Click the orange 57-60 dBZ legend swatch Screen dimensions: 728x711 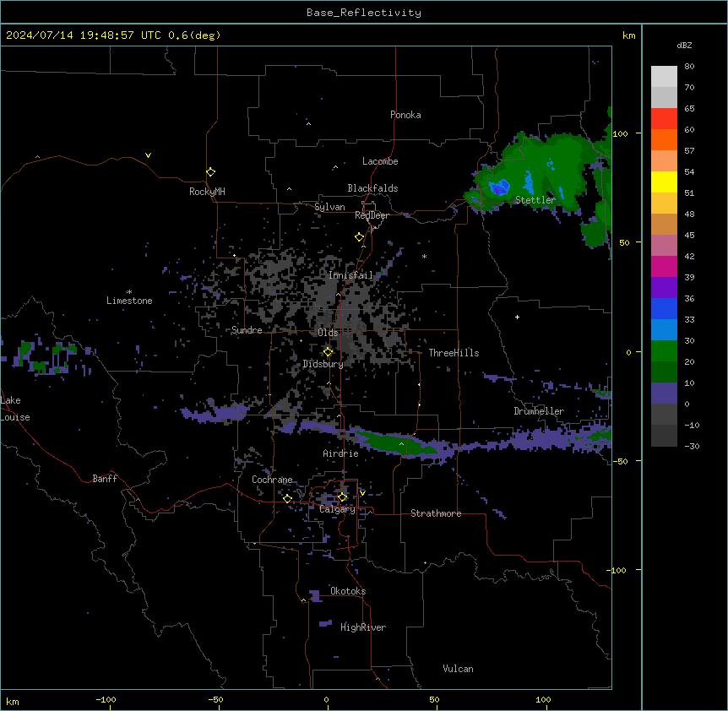click(x=664, y=139)
